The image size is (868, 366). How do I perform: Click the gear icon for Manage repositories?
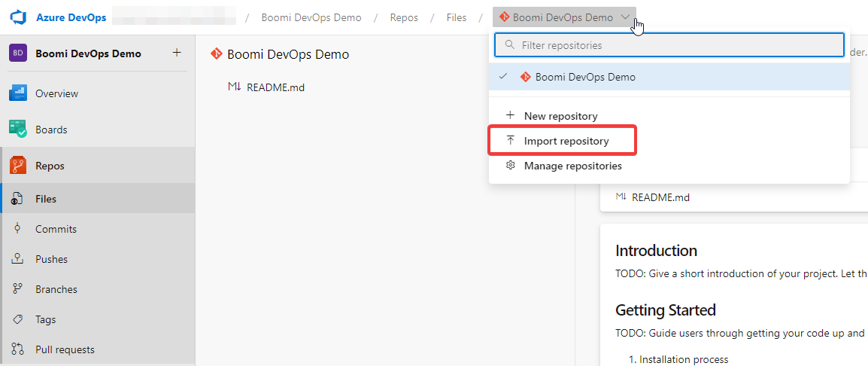click(x=511, y=165)
